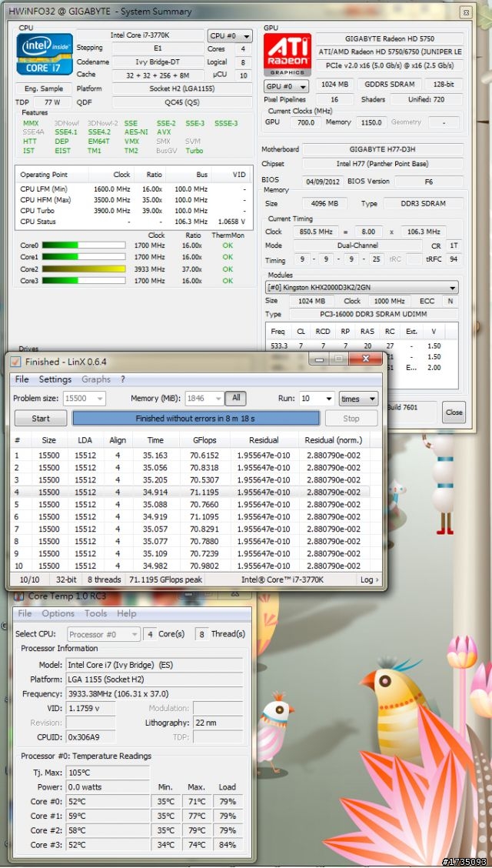Click the Core3 usage bar in HWiNFO
Viewport: 492px width, 868px height.
[84, 281]
